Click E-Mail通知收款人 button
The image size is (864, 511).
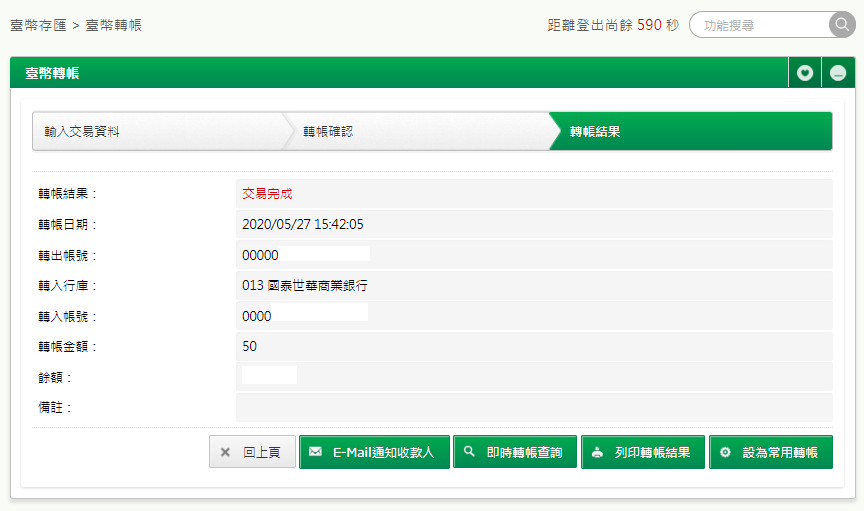tap(374, 452)
